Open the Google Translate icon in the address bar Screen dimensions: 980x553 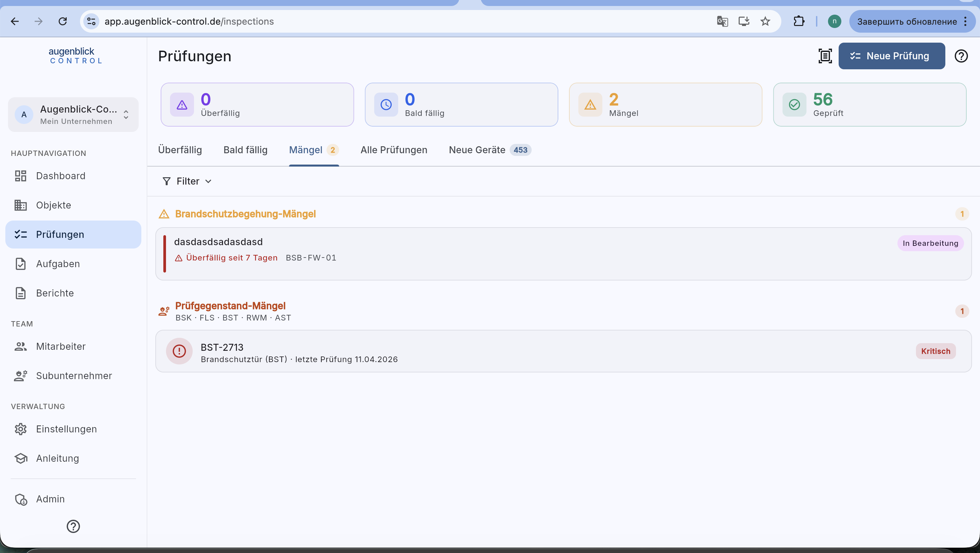click(722, 21)
